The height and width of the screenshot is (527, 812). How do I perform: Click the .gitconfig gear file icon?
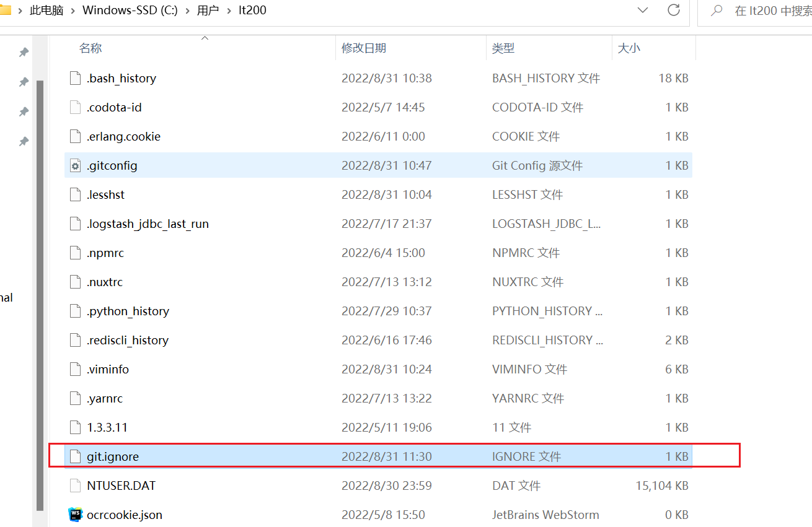point(75,165)
